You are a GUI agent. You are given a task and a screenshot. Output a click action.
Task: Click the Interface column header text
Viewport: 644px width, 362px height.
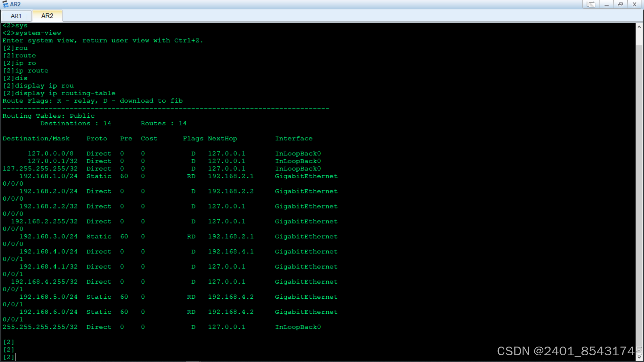coord(293,138)
